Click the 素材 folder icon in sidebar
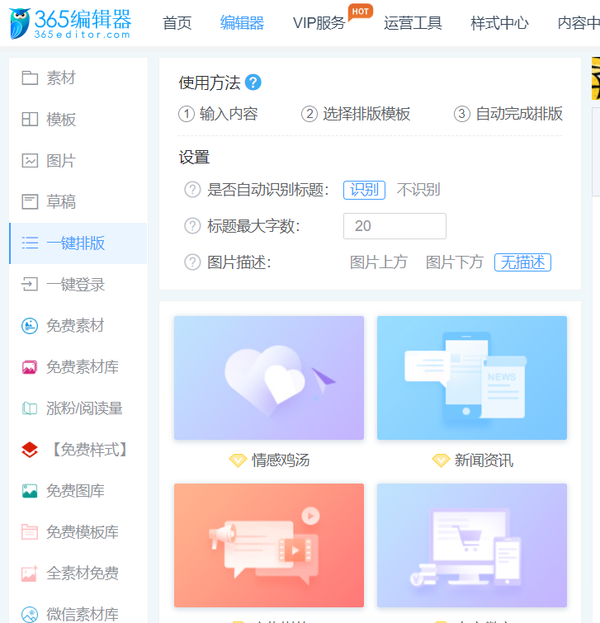The width and height of the screenshot is (600, 623). (30, 78)
